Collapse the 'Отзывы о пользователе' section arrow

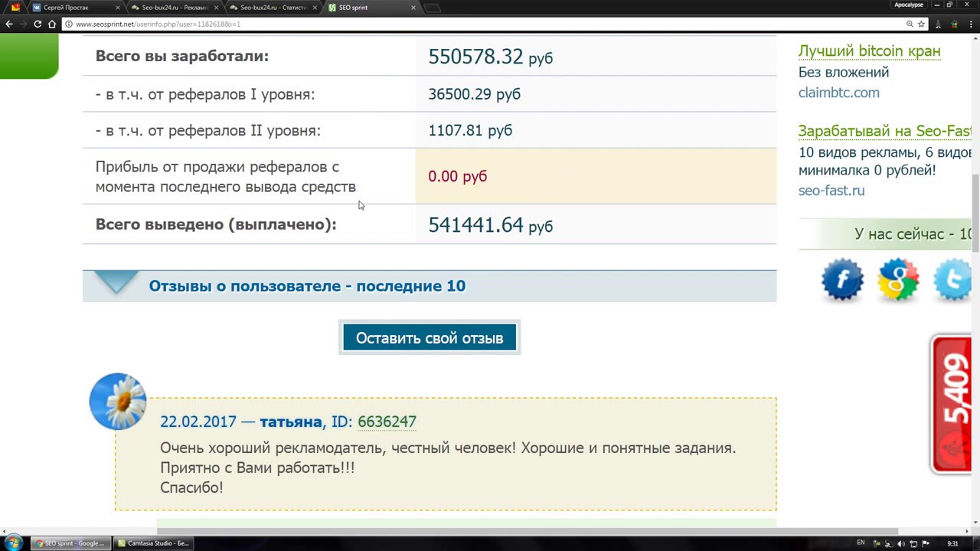pos(117,282)
